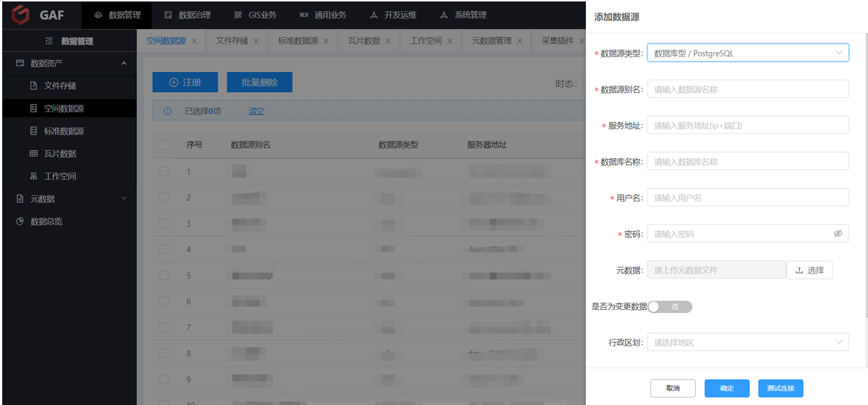The image size is (868, 405).
Task: Check the checkbox for row 9
Action: (x=163, y=380)
